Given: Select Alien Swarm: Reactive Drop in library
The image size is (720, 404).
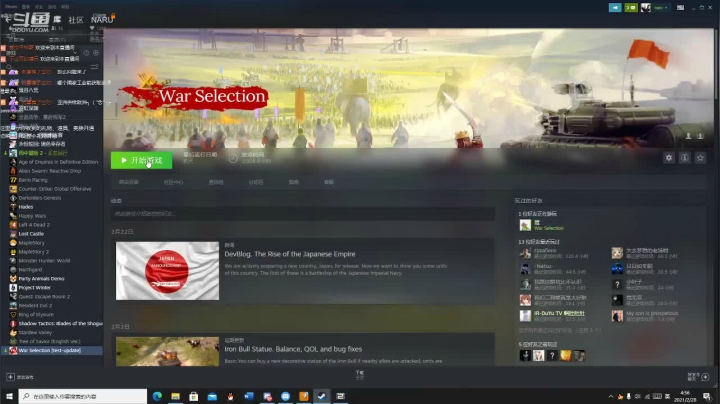Looking at the screenshot, I should [50, 171].
